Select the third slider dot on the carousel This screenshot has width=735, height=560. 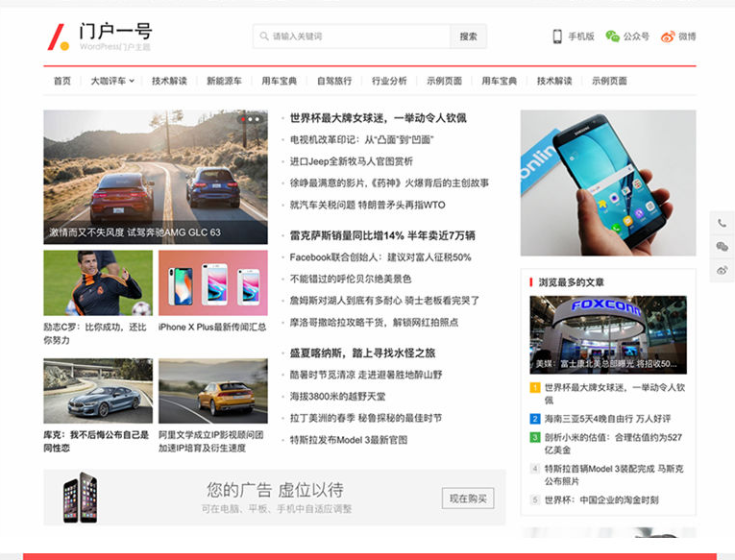tap(257, 119)
